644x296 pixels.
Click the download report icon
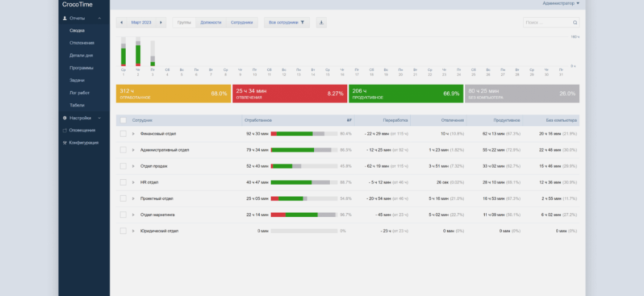click(x=321, y=23)
